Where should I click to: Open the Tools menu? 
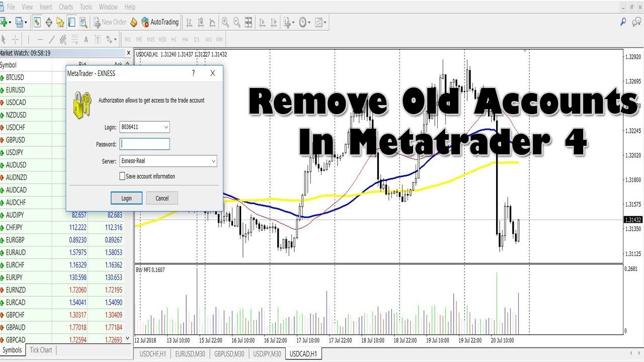(86, 7)
